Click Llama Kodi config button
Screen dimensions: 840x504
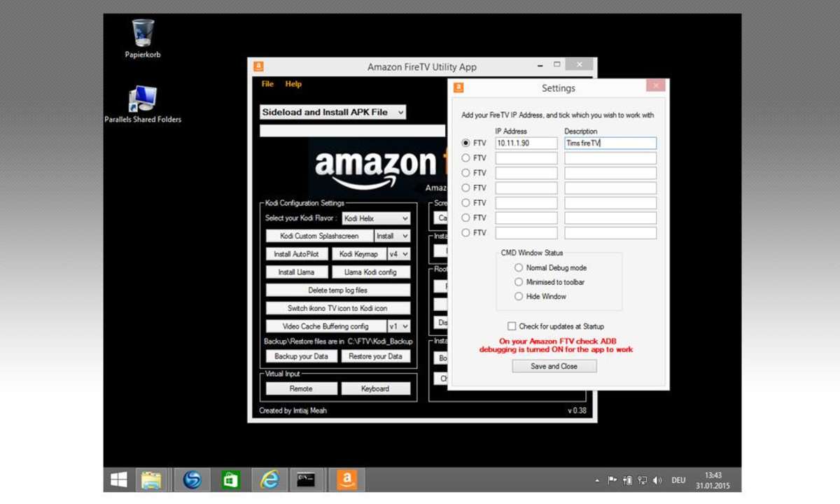[x=371, y=272]
